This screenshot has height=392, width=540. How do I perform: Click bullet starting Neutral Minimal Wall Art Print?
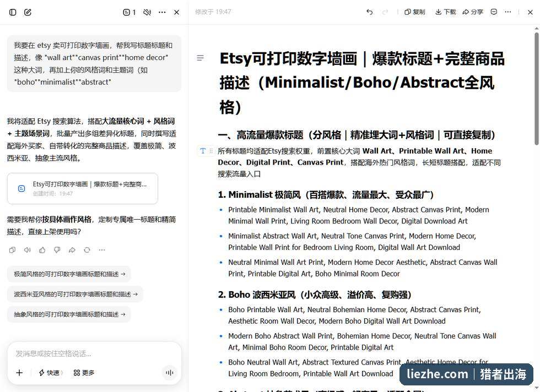pyautogui.click(x=363, y=268)
